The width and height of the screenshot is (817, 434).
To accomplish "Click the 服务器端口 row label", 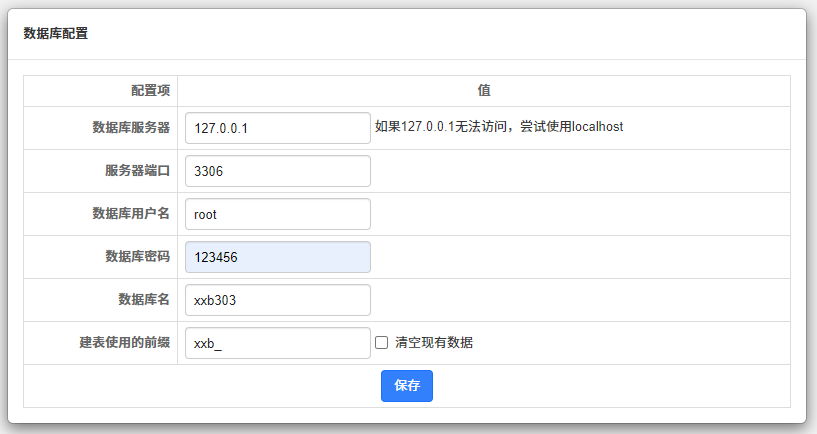I will click(x=137, y=171).
